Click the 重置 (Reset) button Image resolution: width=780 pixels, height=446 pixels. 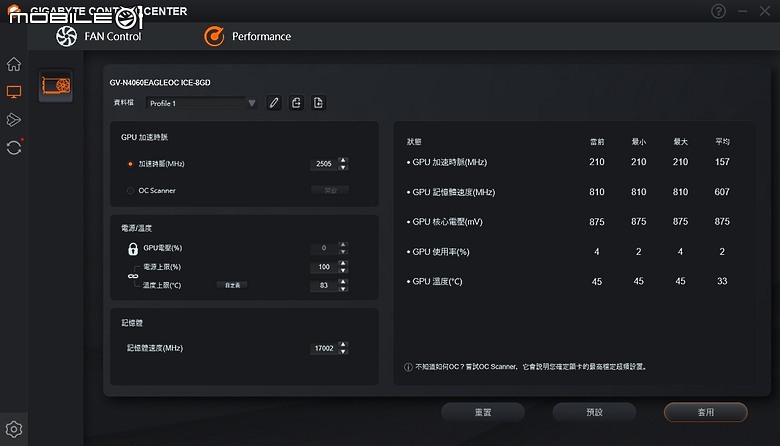click(482, 412)
